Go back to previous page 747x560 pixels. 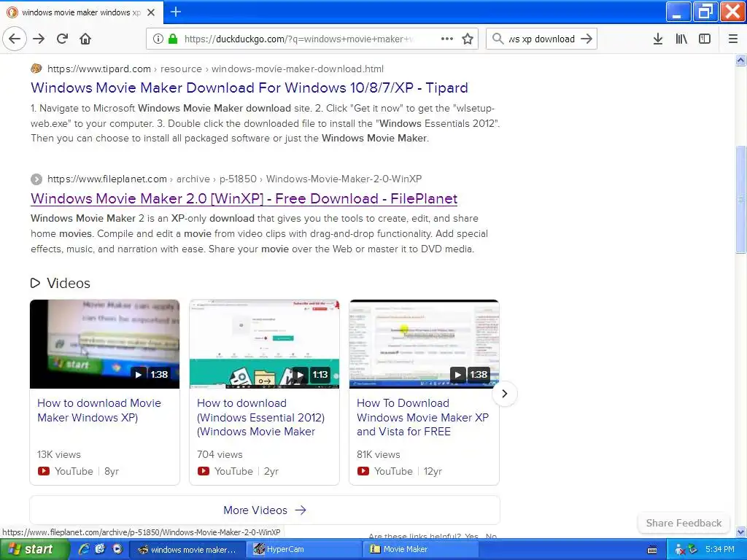point(15,39)
